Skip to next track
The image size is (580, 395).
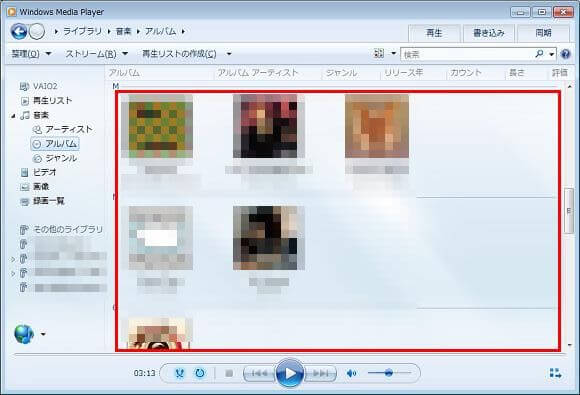(320, 374)
